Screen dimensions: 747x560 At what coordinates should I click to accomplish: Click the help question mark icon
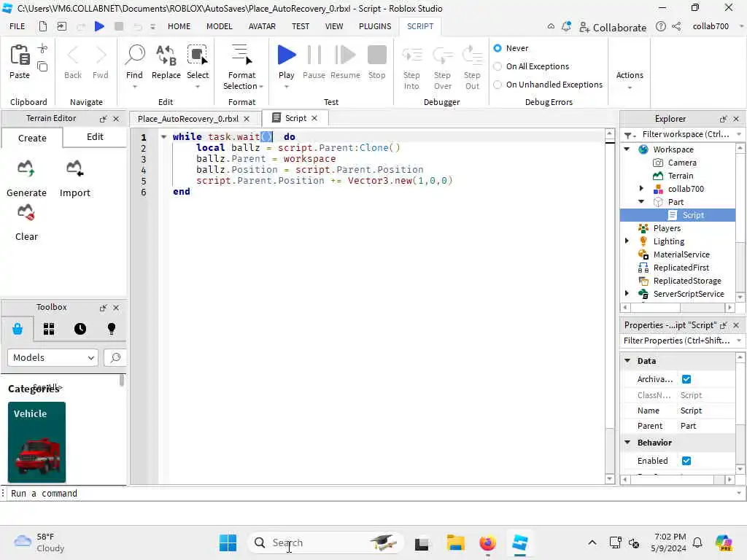coord(660,27)
